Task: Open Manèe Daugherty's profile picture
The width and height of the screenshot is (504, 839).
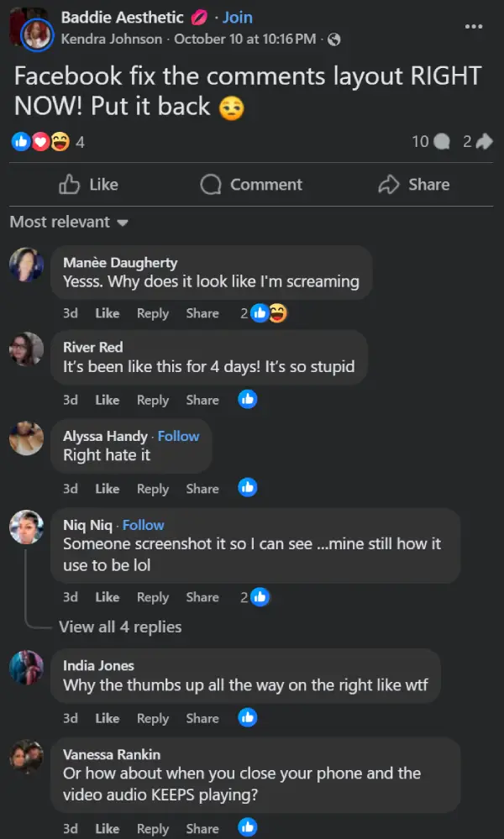Action: (x=26, y=265)
